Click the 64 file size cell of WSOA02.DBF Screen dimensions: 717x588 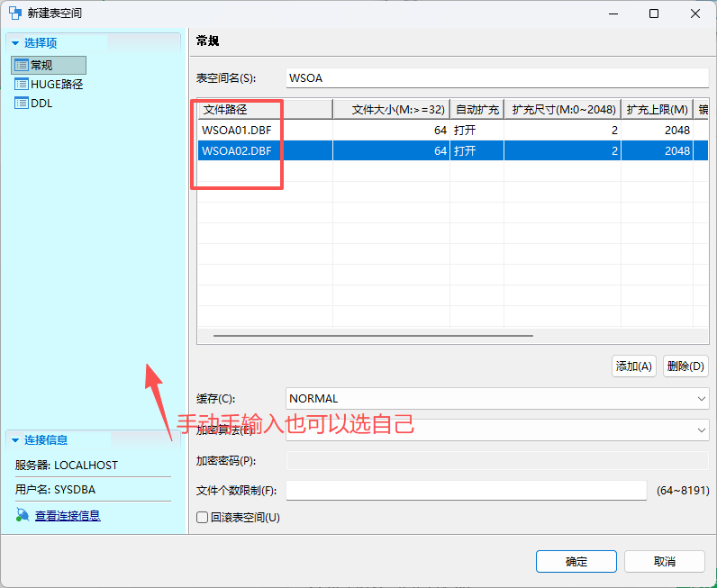coord(392,151)
